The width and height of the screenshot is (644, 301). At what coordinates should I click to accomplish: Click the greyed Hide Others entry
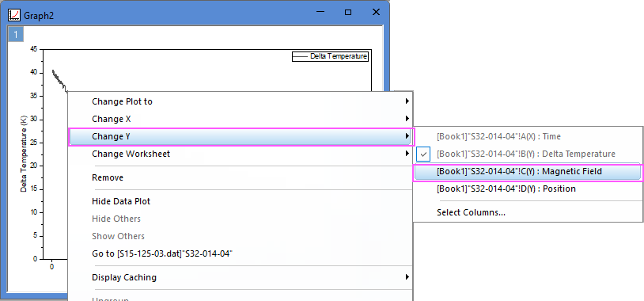(241, 219)
